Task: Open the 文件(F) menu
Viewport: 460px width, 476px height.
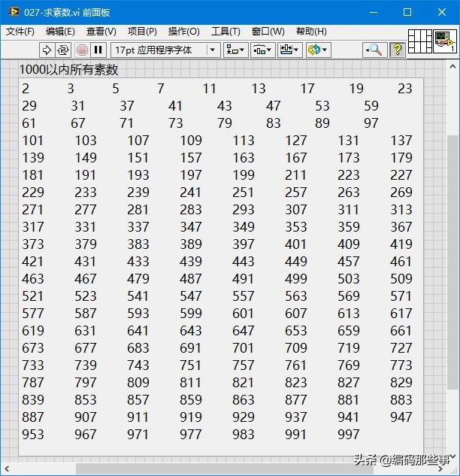Action: click(x=20, y=32)
